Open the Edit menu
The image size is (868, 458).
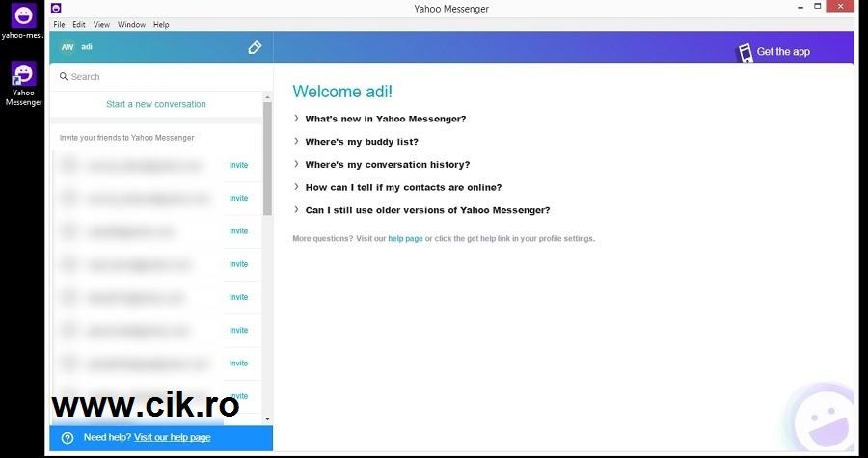click(x=79, y=24)
